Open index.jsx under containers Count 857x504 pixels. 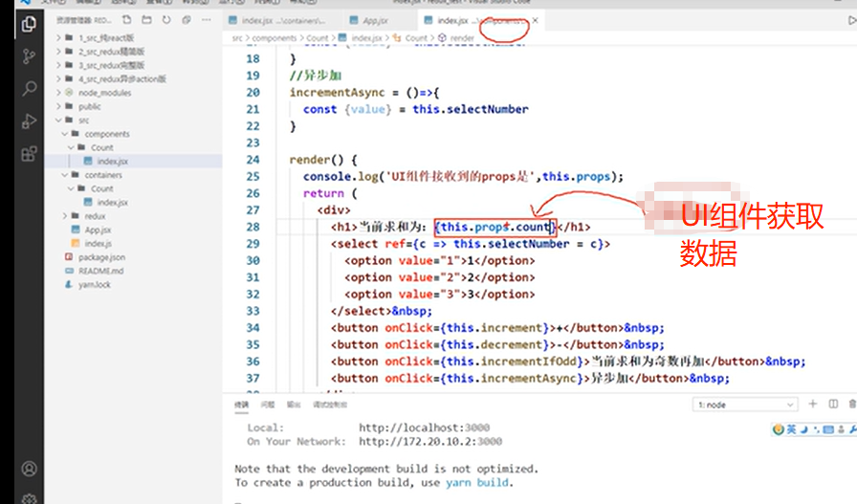113,202
